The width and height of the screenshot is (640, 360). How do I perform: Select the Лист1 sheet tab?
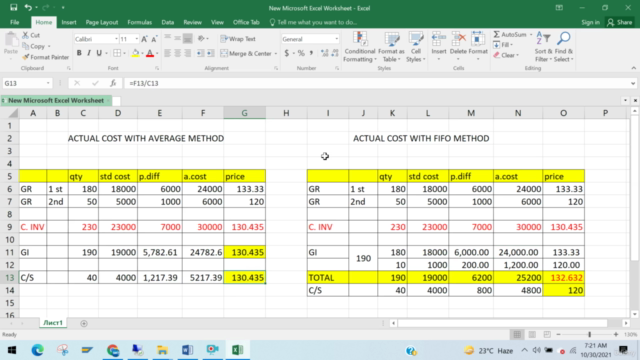click(x=53, y=323)
